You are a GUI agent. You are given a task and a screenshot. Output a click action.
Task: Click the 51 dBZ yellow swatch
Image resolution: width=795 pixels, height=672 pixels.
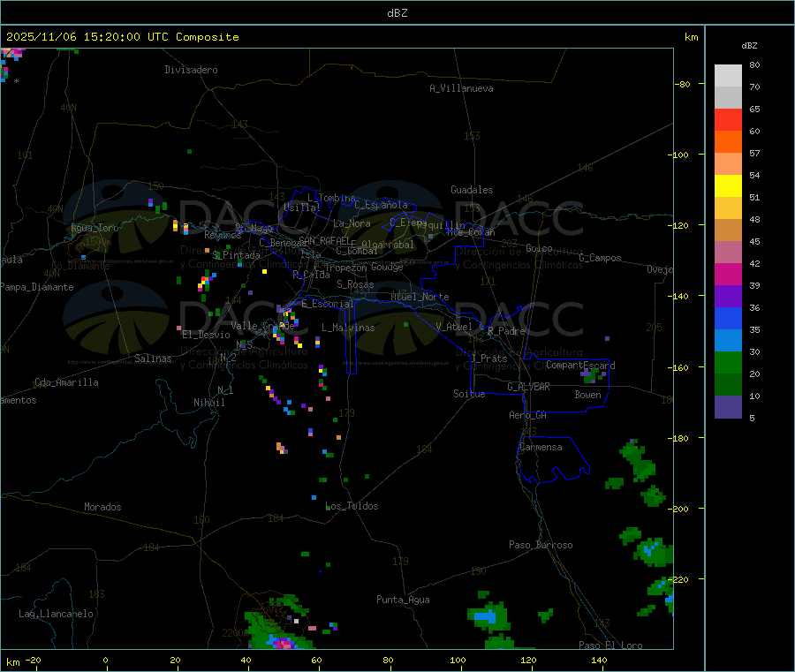[x=728, y=186]
